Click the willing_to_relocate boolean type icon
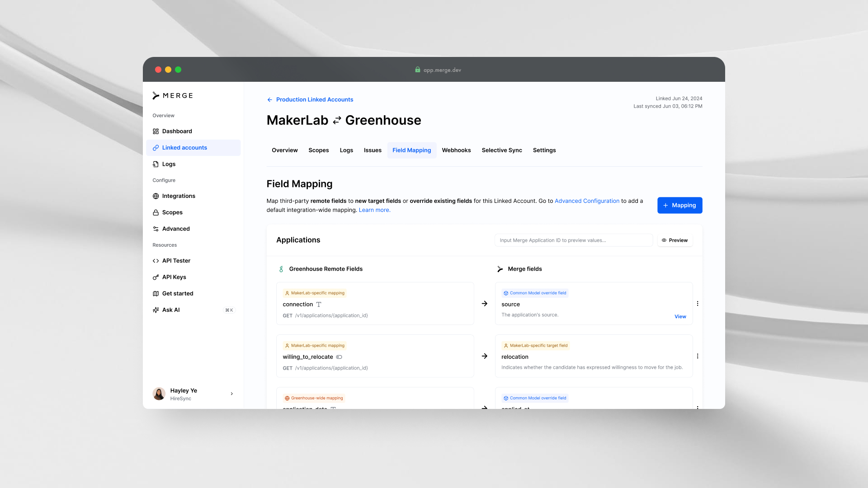The width and height of the screenshot is (868, 488). pyautogui.click(x=339, y=357)
